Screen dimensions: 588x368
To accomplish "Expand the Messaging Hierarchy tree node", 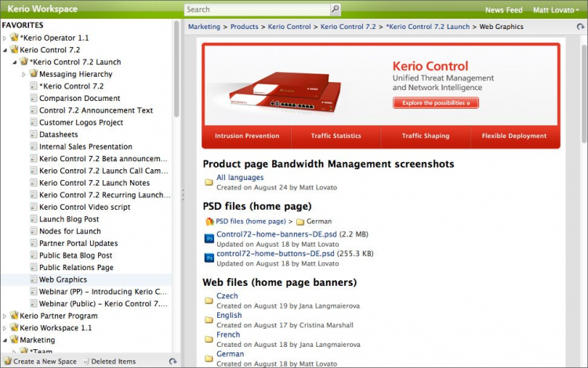I will coord(24,74).
